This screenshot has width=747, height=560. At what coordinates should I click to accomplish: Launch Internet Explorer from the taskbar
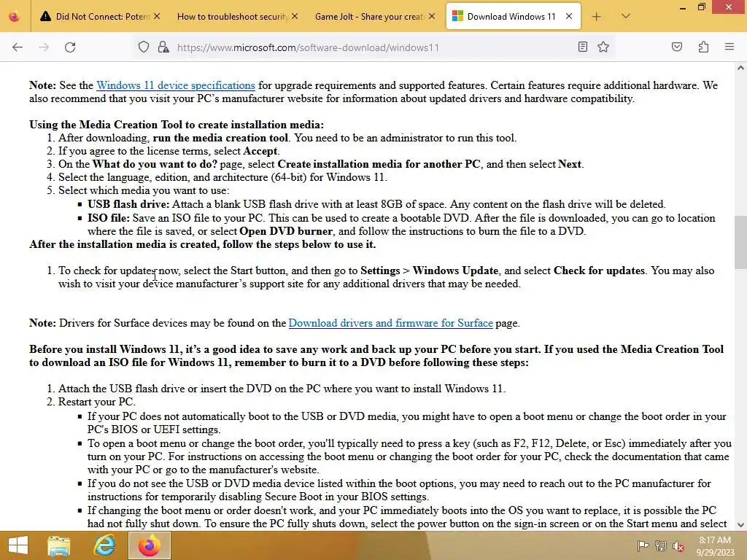click(x=104, y=545)
